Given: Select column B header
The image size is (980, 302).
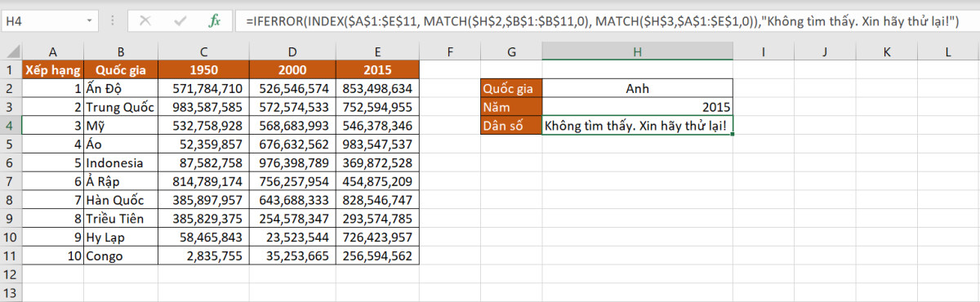Looking at the screenshot, I should (x=121, y=52).
